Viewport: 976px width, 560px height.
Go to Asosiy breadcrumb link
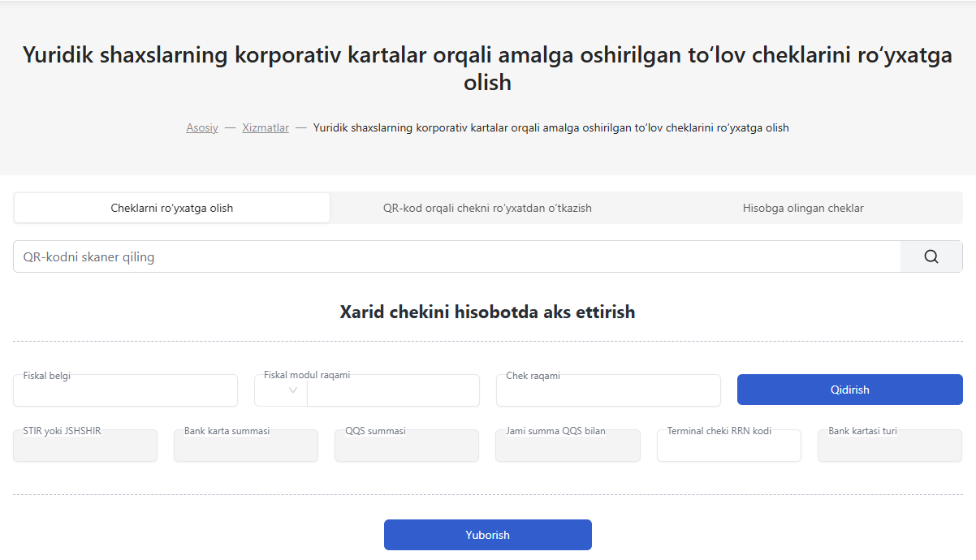(x=202, y=127)
